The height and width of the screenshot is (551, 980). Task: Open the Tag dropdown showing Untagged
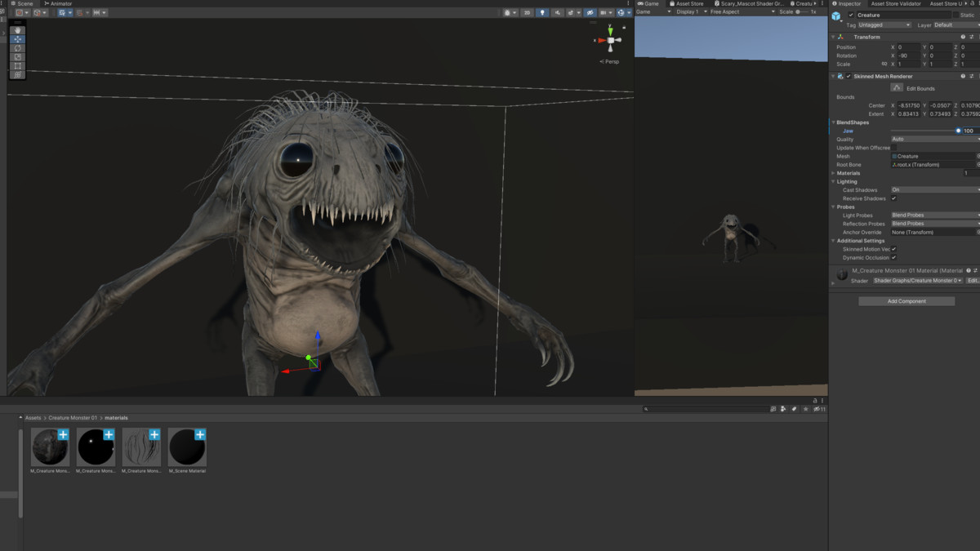(x=886, y=24)
